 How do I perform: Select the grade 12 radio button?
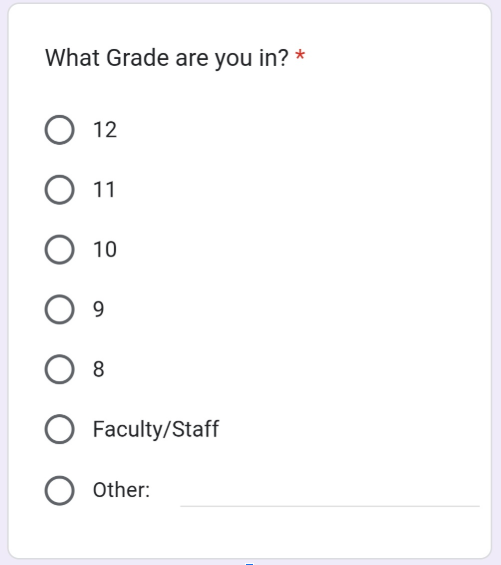point(59,130)
